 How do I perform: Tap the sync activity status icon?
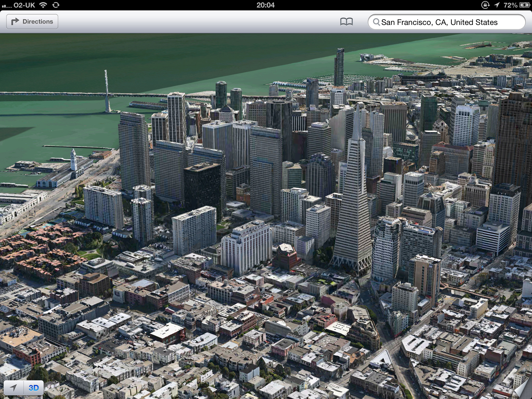pyautogui.click(x=56, y=5)
